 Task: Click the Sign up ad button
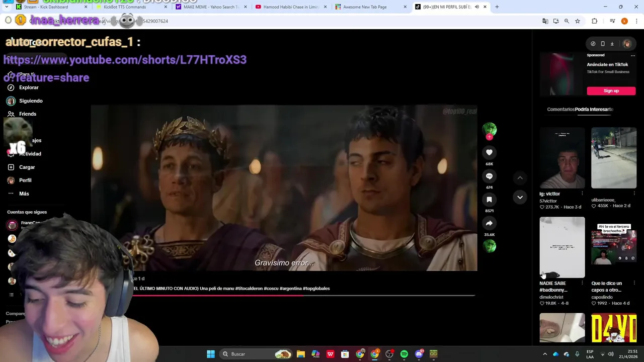611,90
